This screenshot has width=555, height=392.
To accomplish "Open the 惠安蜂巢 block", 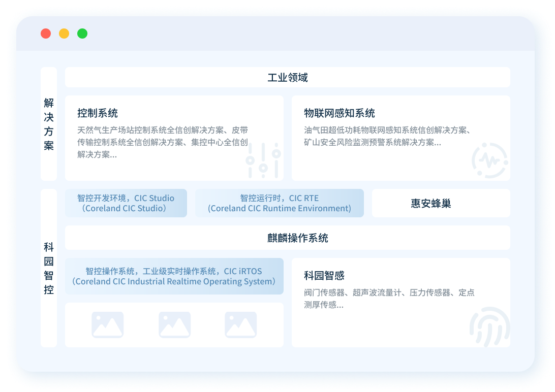I will (441, 203).
